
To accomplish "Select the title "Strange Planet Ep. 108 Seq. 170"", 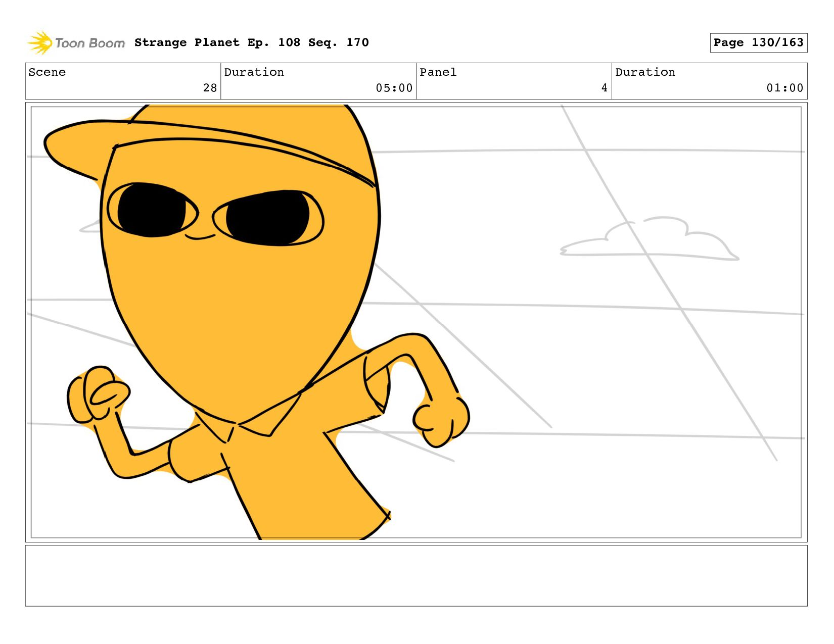I will 252,42.
